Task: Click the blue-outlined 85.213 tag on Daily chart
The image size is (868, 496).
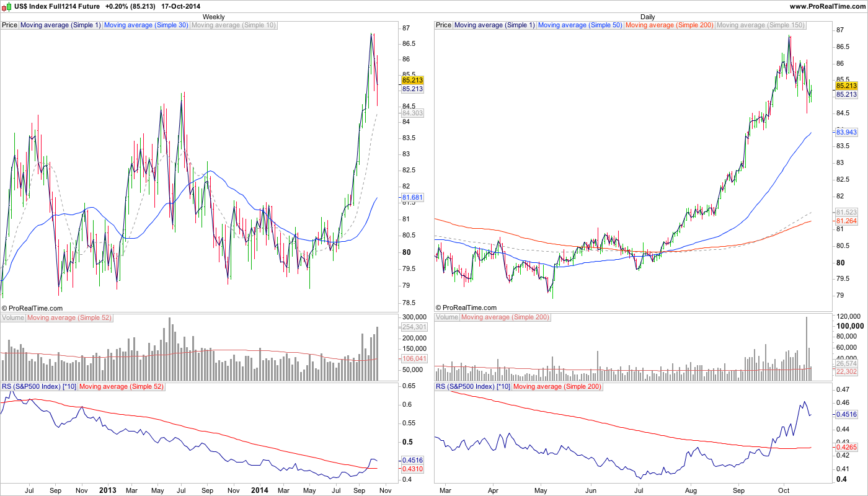Action: pos(846,94)
